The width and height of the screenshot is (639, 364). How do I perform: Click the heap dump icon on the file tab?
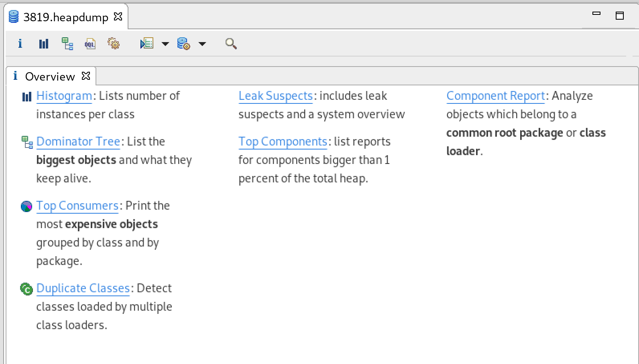(x=14, y=17)
